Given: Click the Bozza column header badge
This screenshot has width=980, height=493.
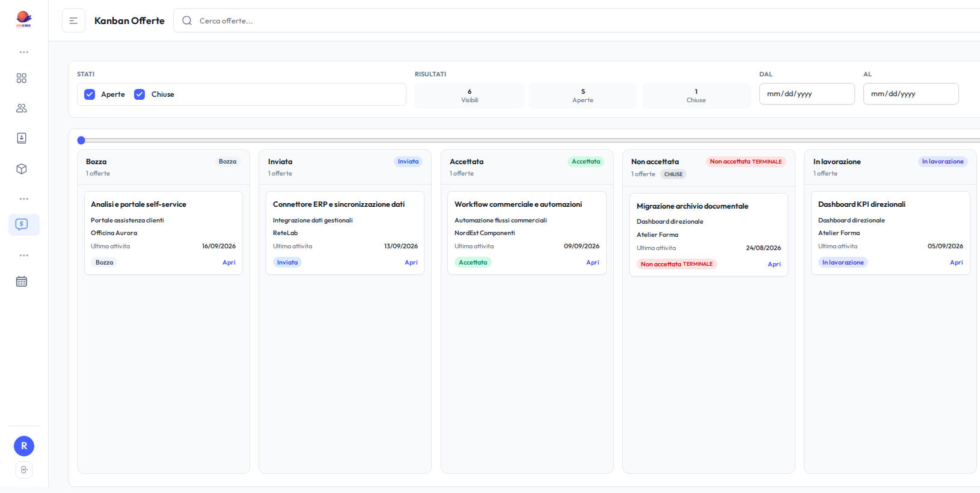Looking at the screenshot, I should click(227, 162).
